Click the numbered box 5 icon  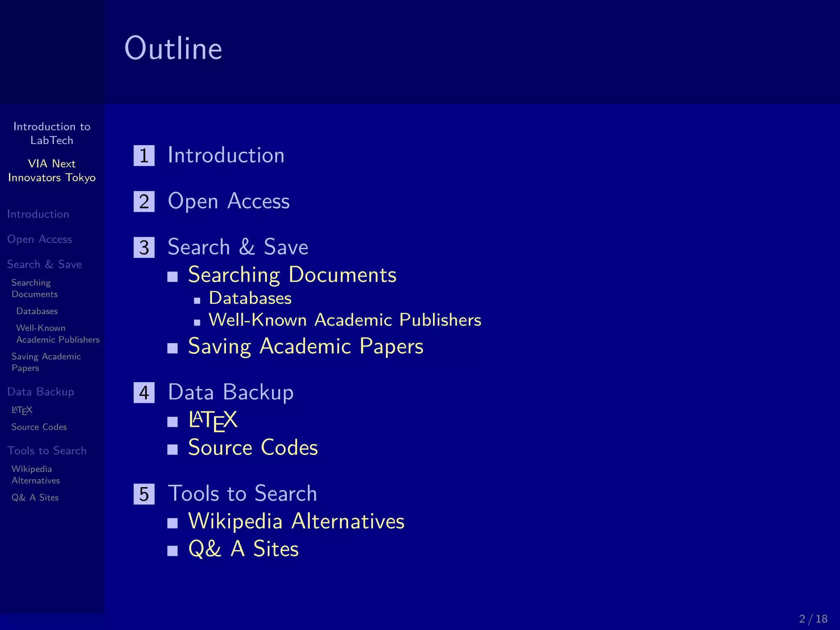click(x=144, y=494)
